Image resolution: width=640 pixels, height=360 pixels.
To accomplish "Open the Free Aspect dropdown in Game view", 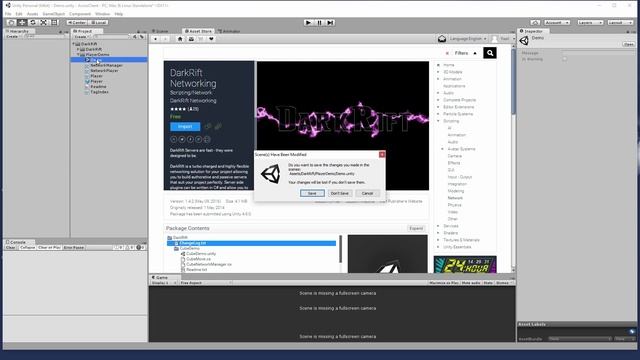I will pos(206,283).
